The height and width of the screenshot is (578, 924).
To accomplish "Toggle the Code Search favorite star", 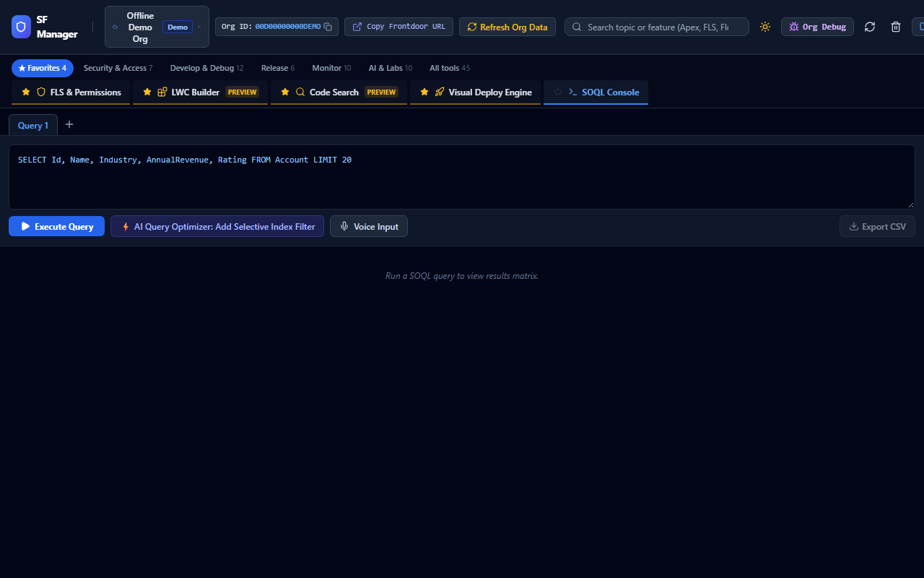I will (285, 92).
